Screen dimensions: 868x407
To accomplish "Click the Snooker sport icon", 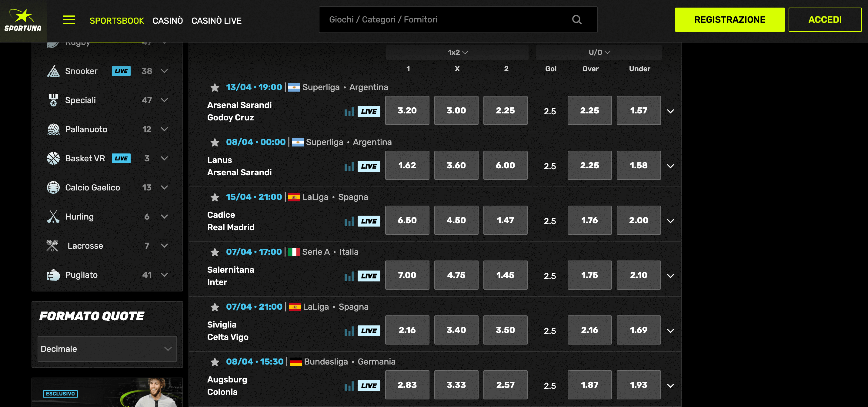I will [53, 71].
